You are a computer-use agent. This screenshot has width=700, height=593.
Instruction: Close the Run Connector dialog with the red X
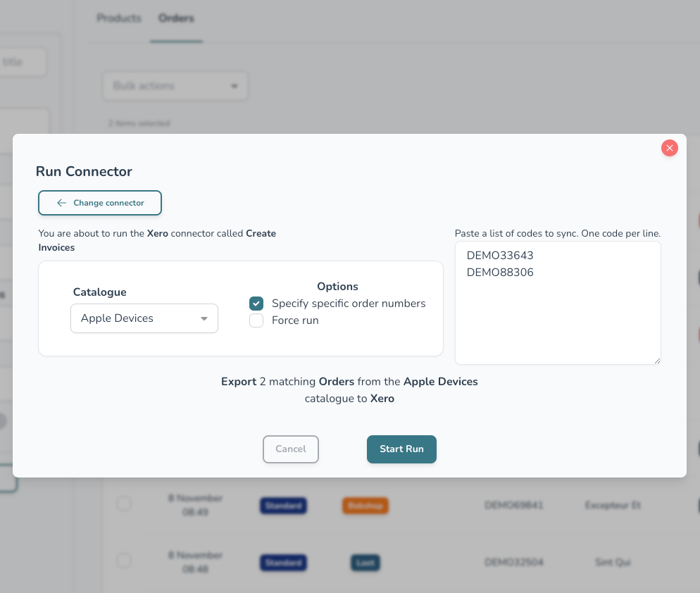[669, 148]
